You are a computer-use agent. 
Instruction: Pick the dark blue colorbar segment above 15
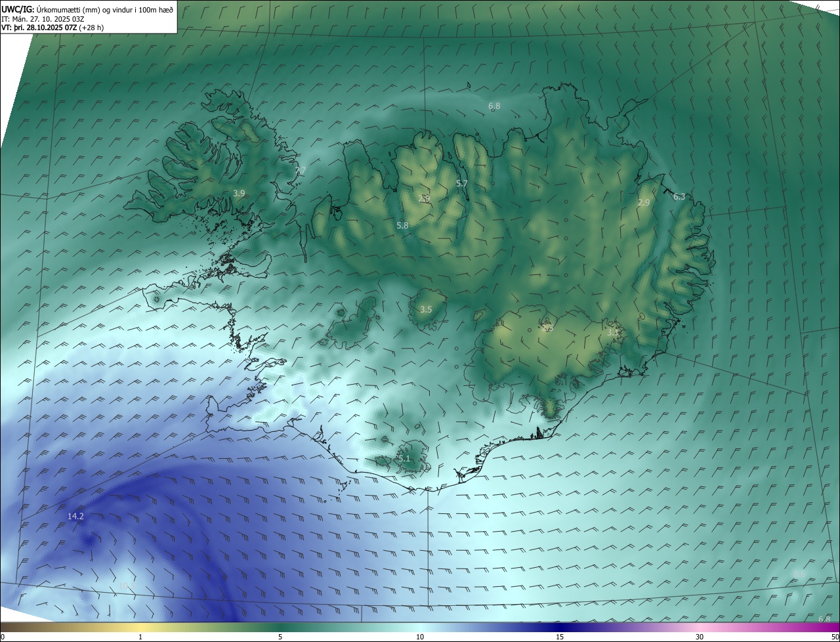(560, 627)
